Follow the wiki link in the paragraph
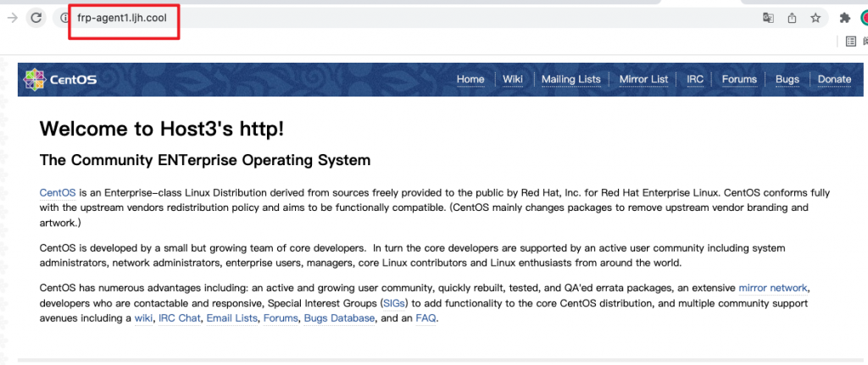868x365 pixels. pos(143,318)
